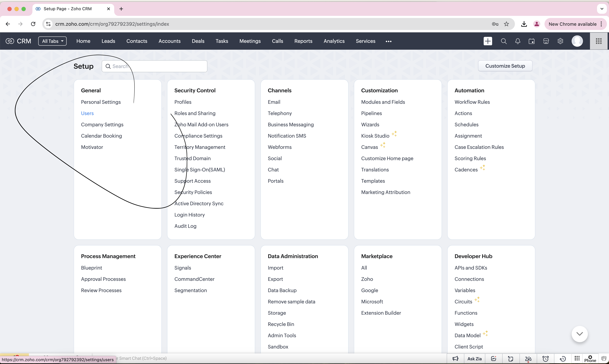This screenshot has height=364, width=609.
Task: Click the sparkle icon beside Data Model
Action: 485,333
